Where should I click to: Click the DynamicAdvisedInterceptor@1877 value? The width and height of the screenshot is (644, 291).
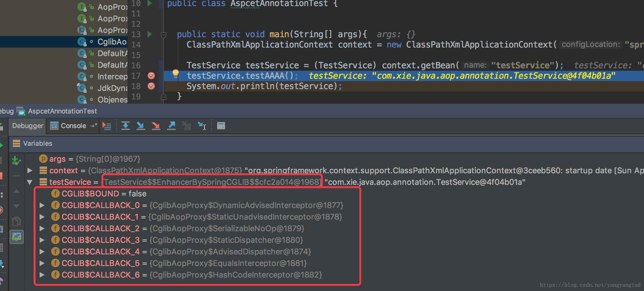point(246,205)
